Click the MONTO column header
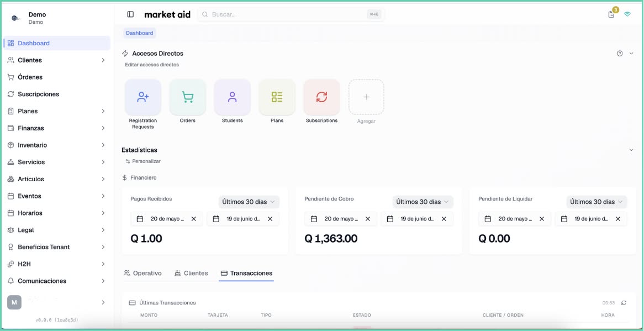The height and width of the screenshot is (331, 644). [x=149, y=315]
